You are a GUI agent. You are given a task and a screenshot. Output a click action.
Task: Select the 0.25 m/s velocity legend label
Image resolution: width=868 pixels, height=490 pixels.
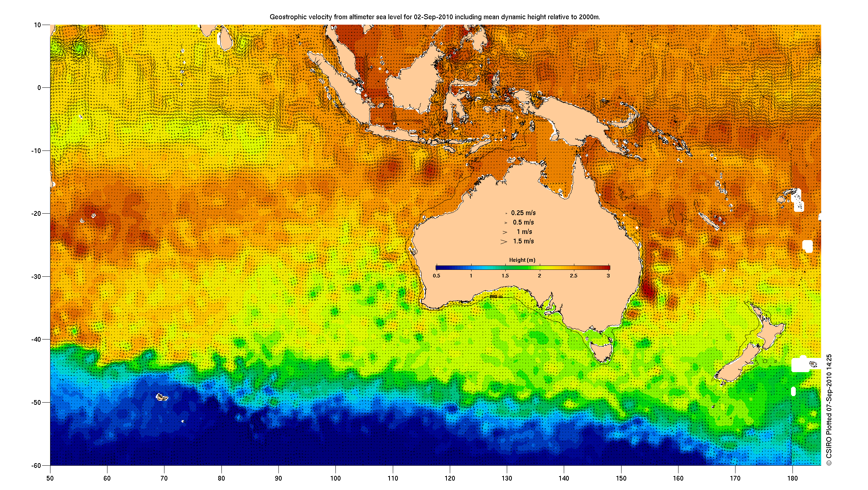tap(523, 213)
